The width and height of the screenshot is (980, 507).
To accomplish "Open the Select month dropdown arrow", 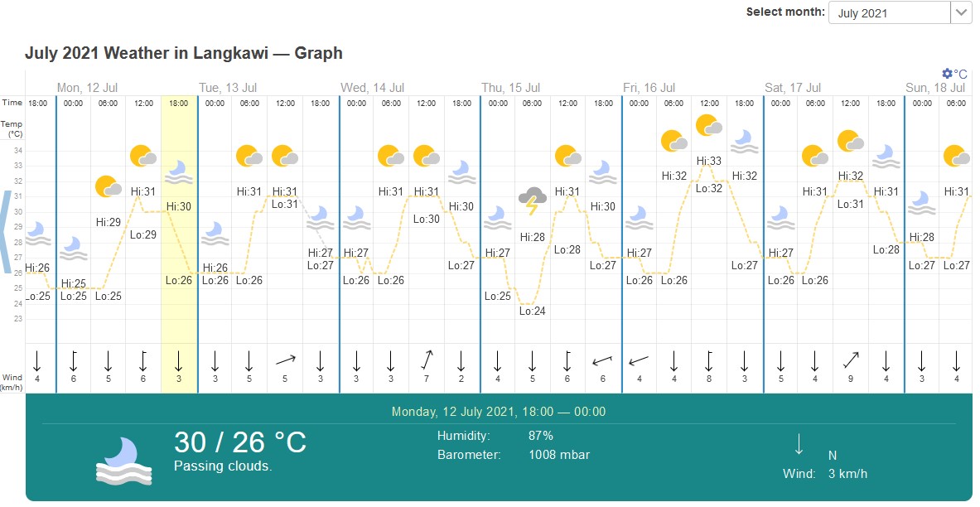I will pos(960,12).
